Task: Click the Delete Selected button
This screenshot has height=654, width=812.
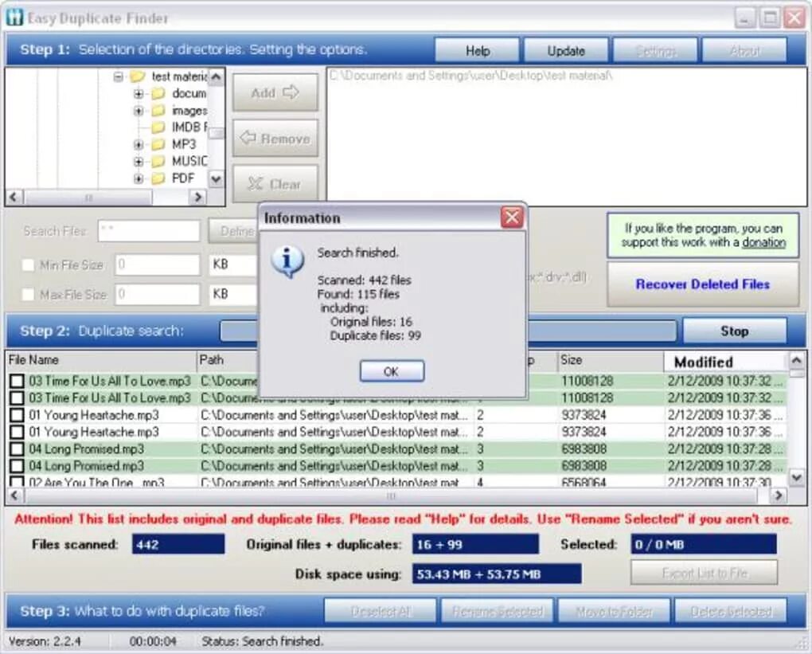Action: [731, 612]
